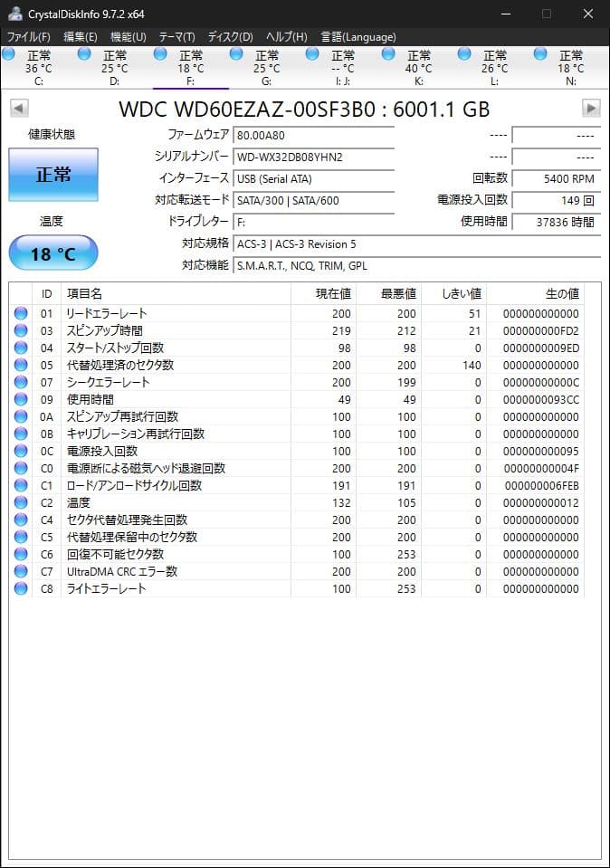The width and height of the screenshot is (610, 868).
Task: Click status icon for シークエラーレート row
Action: (x=21, y=382)
